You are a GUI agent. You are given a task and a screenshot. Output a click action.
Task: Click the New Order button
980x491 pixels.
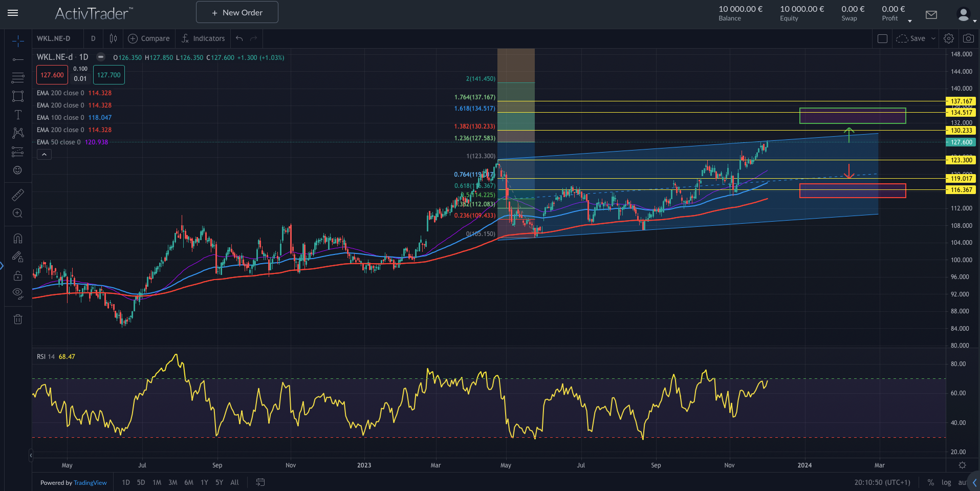[237, 12]
